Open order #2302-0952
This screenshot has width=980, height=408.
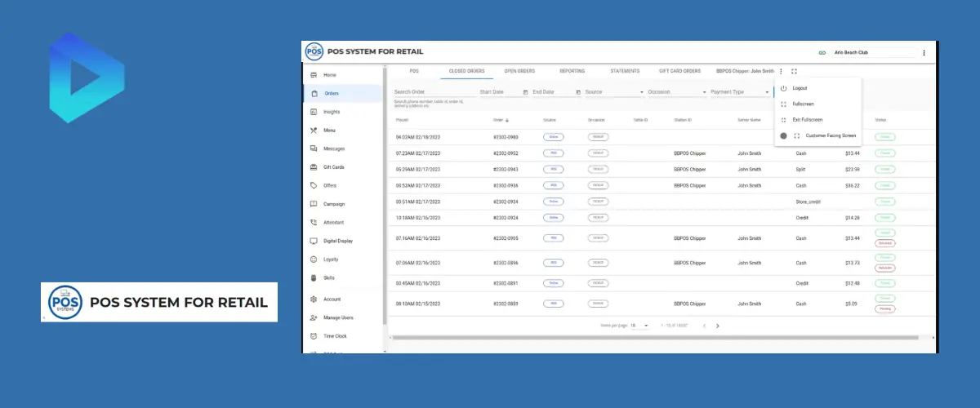point(505,153)
